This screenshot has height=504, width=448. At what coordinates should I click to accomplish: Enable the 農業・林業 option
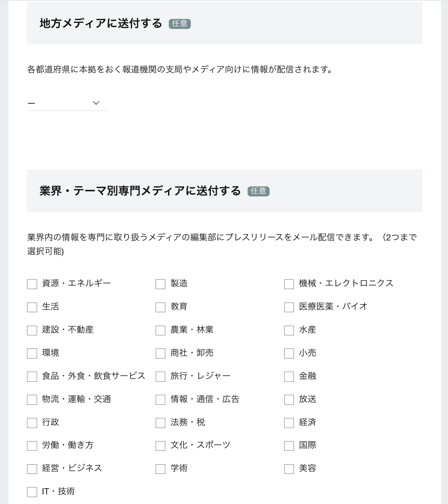(160, 330)
